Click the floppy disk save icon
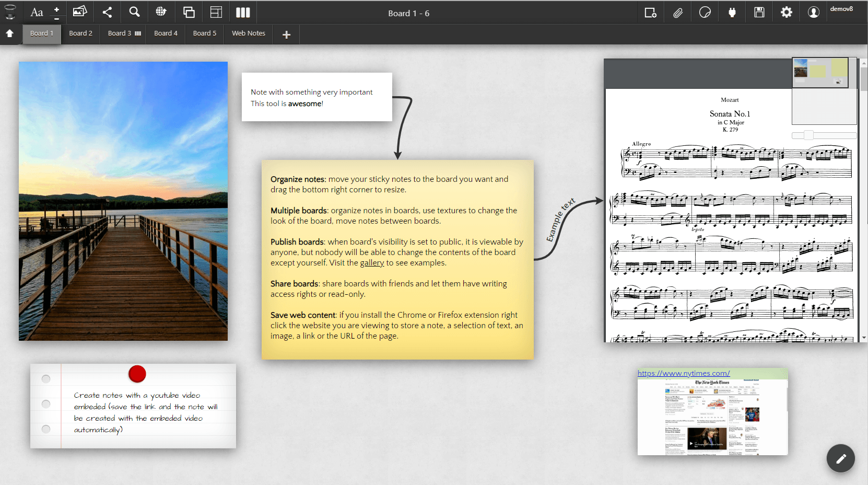This screenshot has height=485, width=868. tap(759, 13)
